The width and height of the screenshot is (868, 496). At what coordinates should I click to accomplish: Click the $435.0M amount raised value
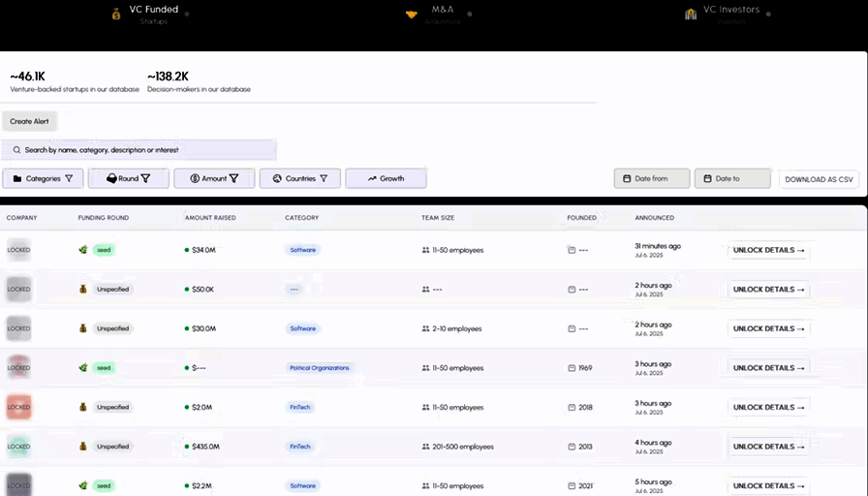(x=205, y=447)
